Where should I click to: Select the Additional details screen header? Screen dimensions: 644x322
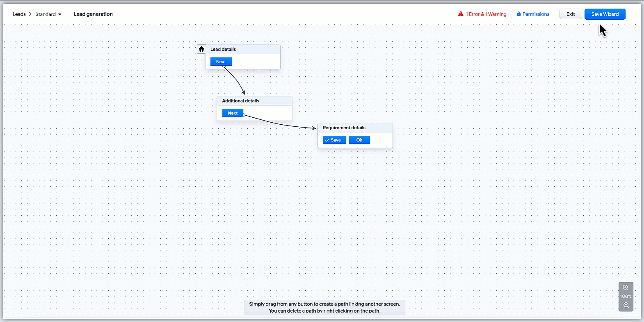point(254,101)
